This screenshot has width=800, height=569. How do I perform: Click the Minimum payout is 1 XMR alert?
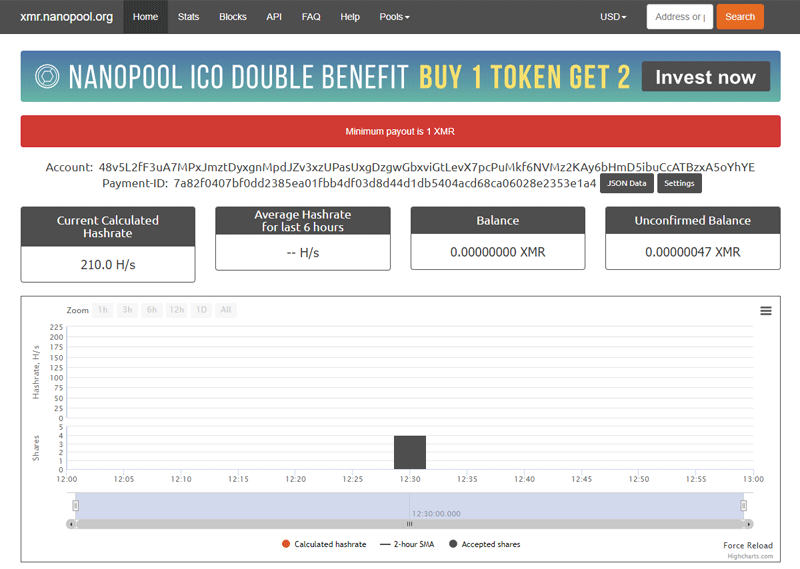pos(401,131)
